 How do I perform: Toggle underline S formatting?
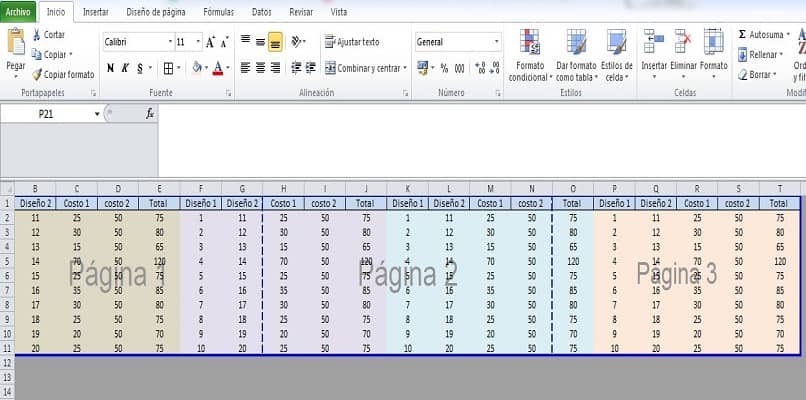140,68
